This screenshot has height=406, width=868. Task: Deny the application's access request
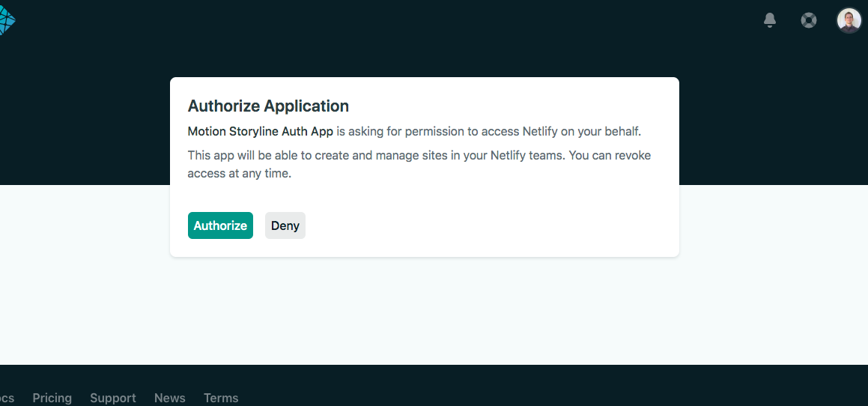(x=285, y=225)
